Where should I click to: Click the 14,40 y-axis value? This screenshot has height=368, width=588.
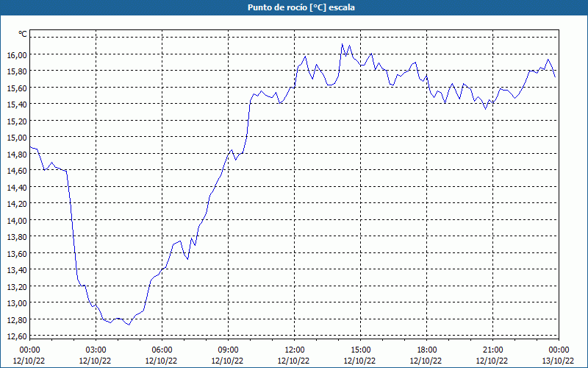tap(17, 187)
